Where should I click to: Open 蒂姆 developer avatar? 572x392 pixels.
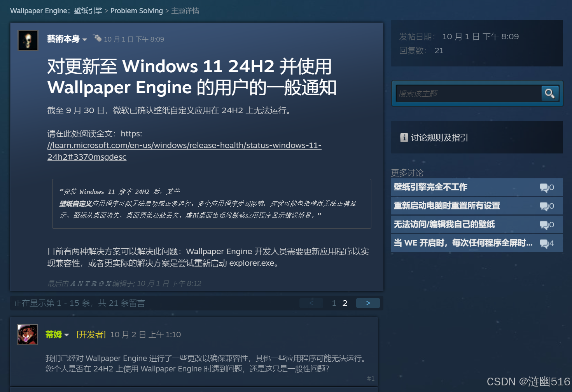click(x=28, y=335)
